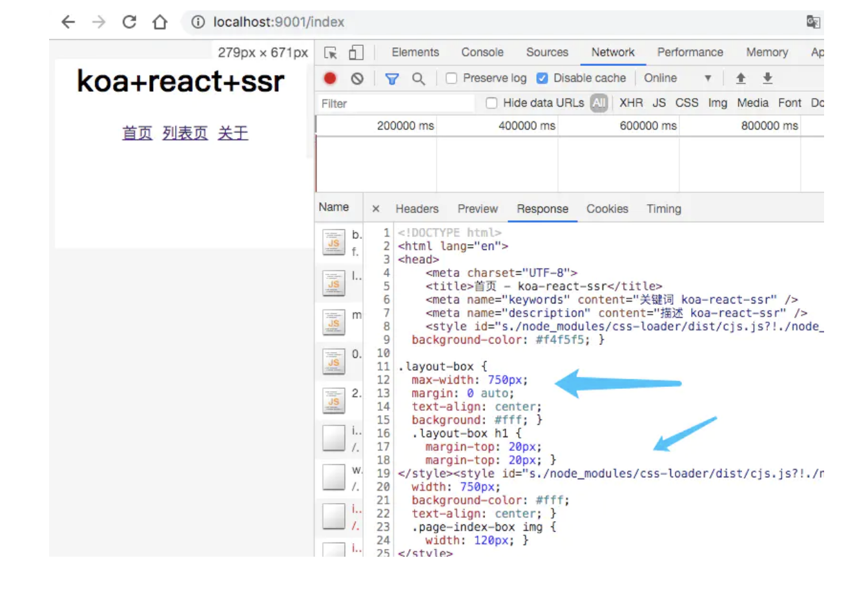Screen dimensions: 868x589
Task: Close the request details panel
Action: [376, 209]
